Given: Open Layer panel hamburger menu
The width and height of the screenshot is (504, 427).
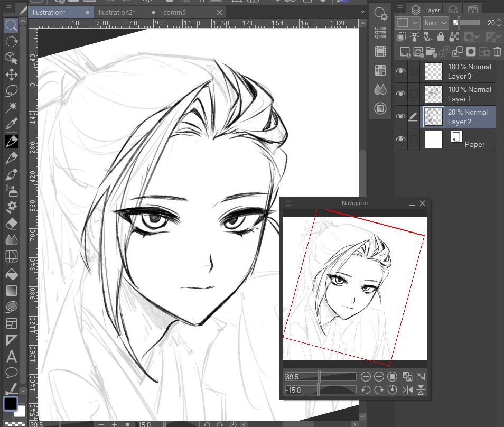Looking at the screenshot, I should [x=400, y=8].
